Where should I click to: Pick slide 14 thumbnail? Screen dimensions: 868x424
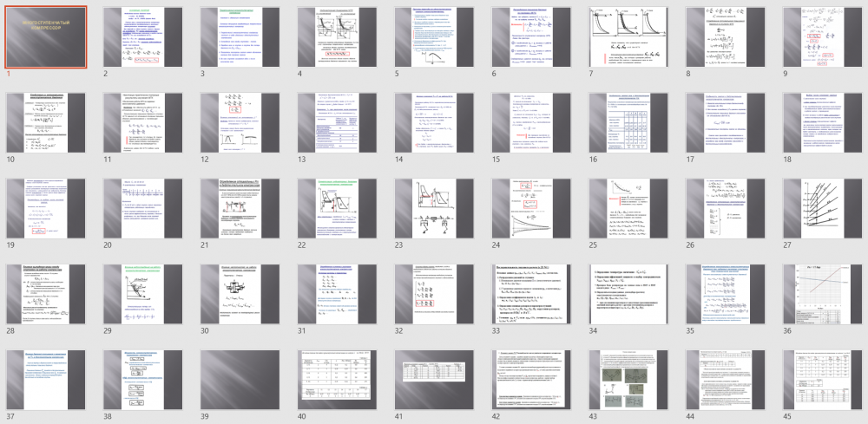[435, 123]
